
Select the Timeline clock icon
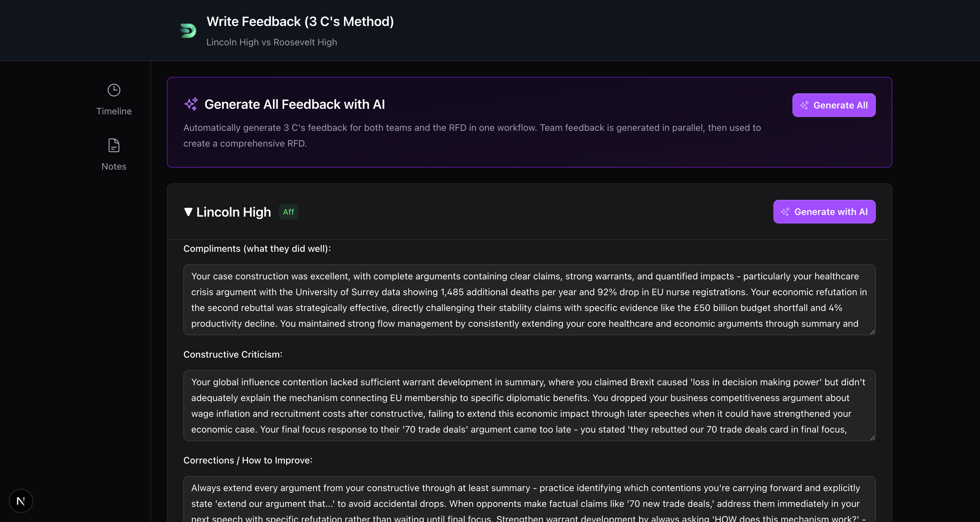(x=114, y=90)
